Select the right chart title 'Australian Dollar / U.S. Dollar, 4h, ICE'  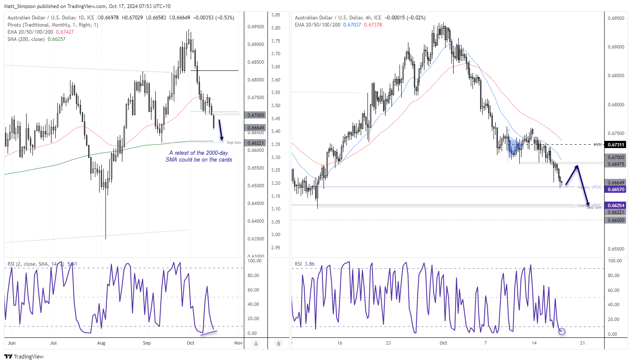[338, 18]
